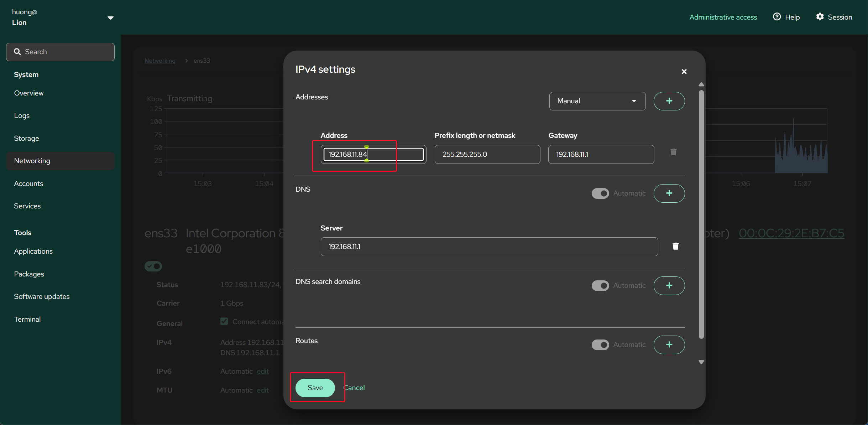Open Storage in the sidebar
Image resolution: width=868 pixels, height=425 pixels.
26,138
